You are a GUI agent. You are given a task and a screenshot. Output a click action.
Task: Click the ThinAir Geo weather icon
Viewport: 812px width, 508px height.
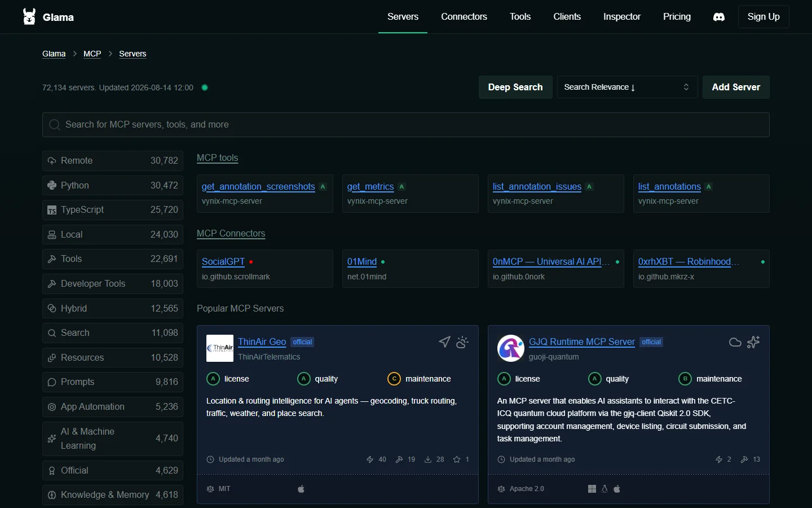point(462,342)
